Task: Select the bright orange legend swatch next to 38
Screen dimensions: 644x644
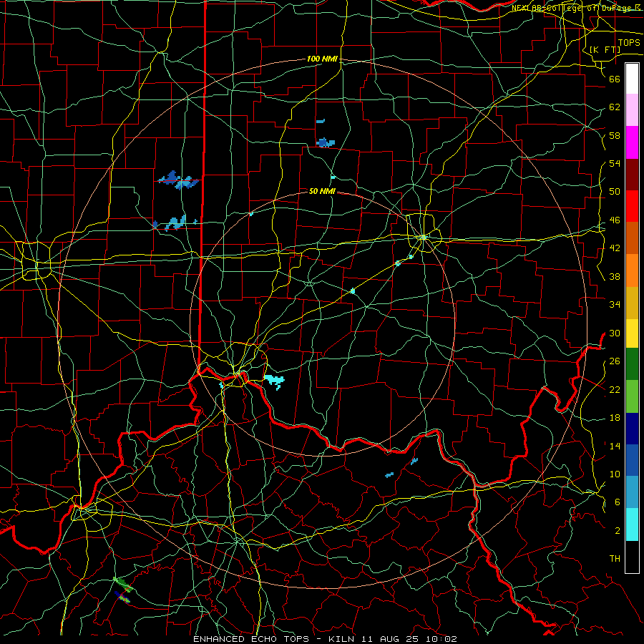Action: click(x=632, y=270)
